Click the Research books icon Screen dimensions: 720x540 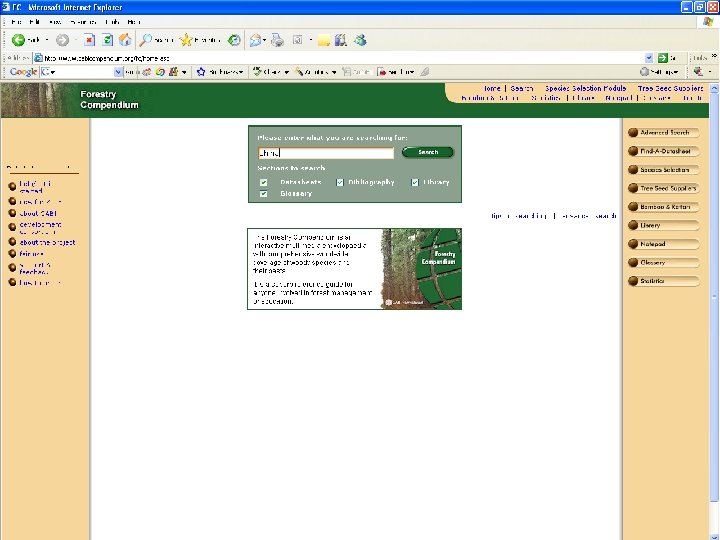341,40
